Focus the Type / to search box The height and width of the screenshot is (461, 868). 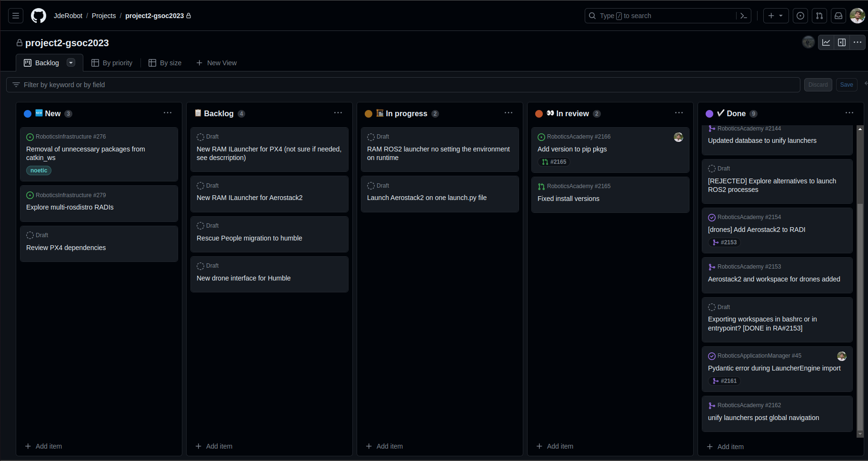tap(660, 16)
